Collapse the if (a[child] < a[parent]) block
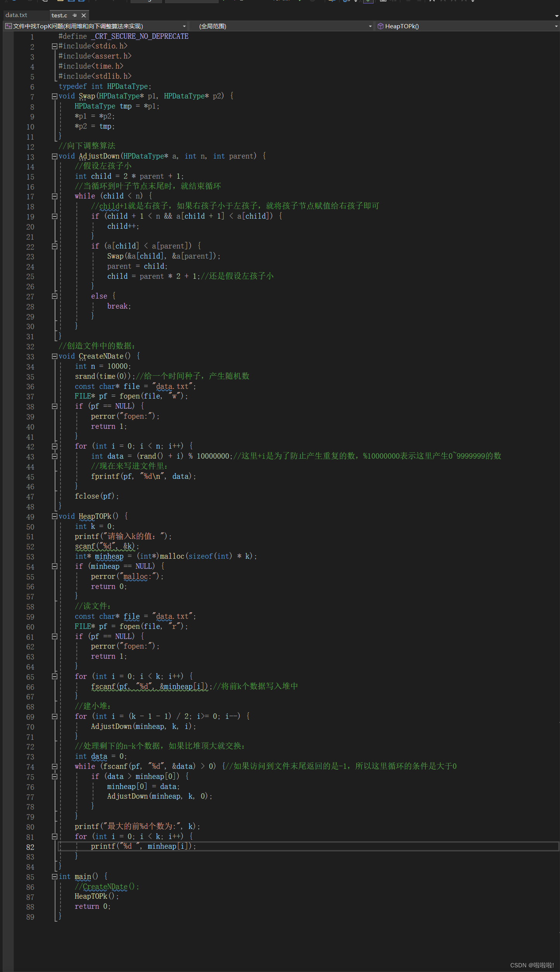 [x=55, y=246]
